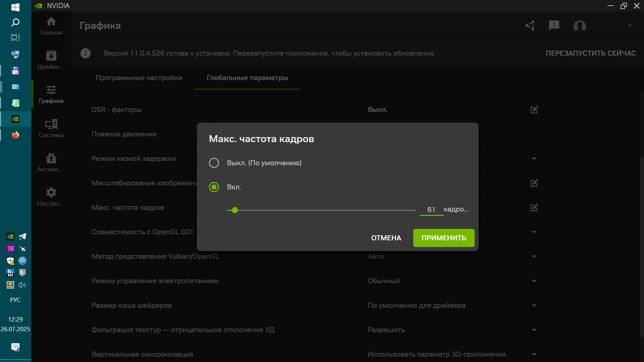Screen dimensions: 644x362
Task: Select the Глобальные параметры tab
Action: [x=247, y=78]
